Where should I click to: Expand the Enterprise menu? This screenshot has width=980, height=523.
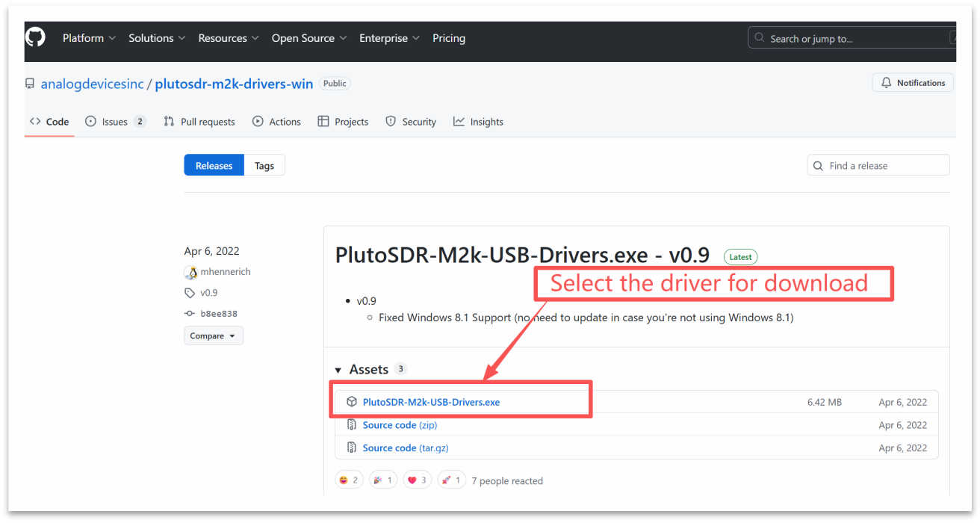389,38
